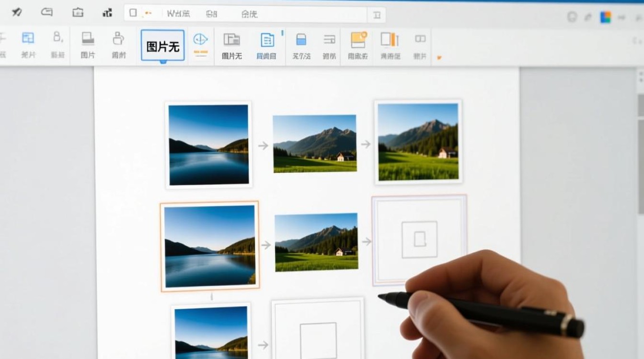Click the grey 图片无 layout button in the ribbon

point(231,45)
